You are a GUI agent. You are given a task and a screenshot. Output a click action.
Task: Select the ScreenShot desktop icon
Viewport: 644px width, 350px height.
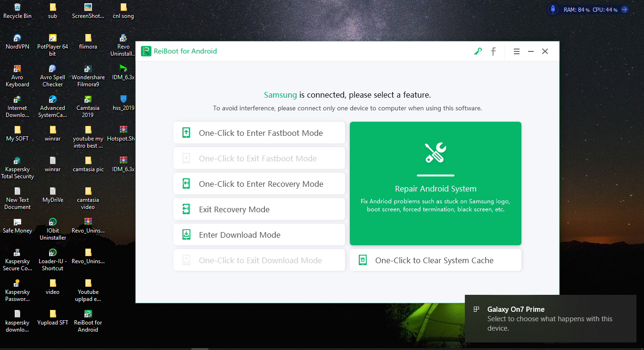88,11
